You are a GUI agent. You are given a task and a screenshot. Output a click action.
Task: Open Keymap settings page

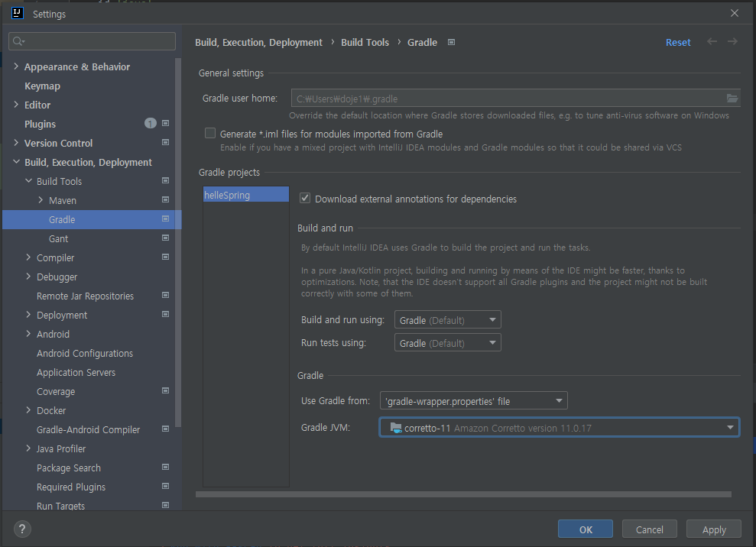coord(43,86)
